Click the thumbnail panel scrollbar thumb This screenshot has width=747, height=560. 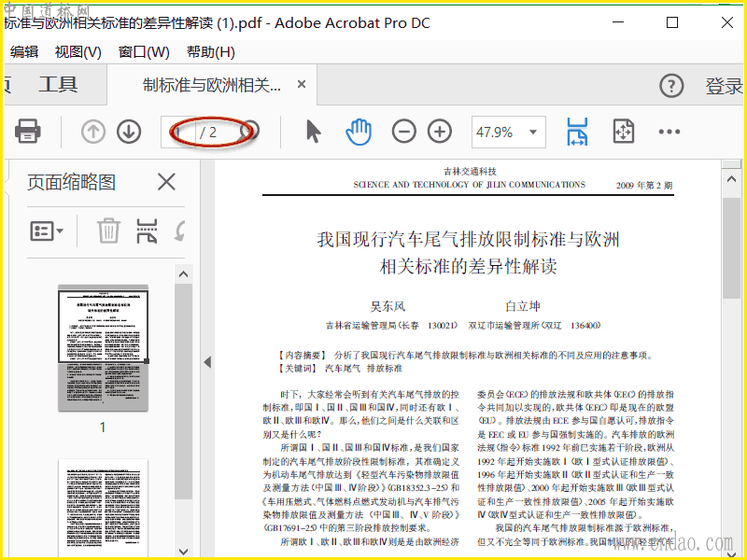(x=183, y=391)
